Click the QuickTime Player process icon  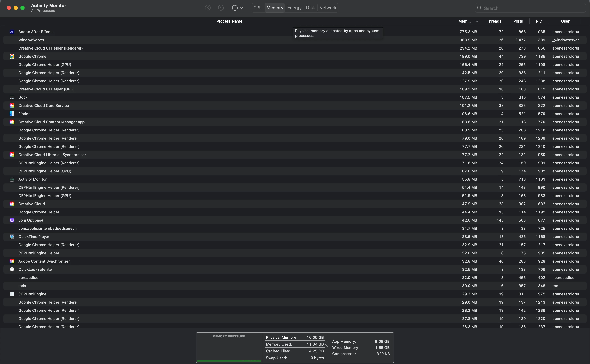coord(12,237)
